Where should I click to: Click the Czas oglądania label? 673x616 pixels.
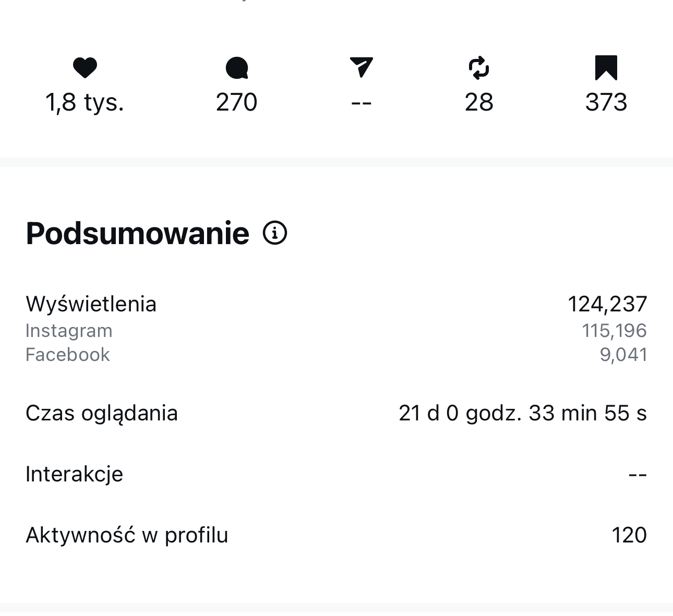102,413
